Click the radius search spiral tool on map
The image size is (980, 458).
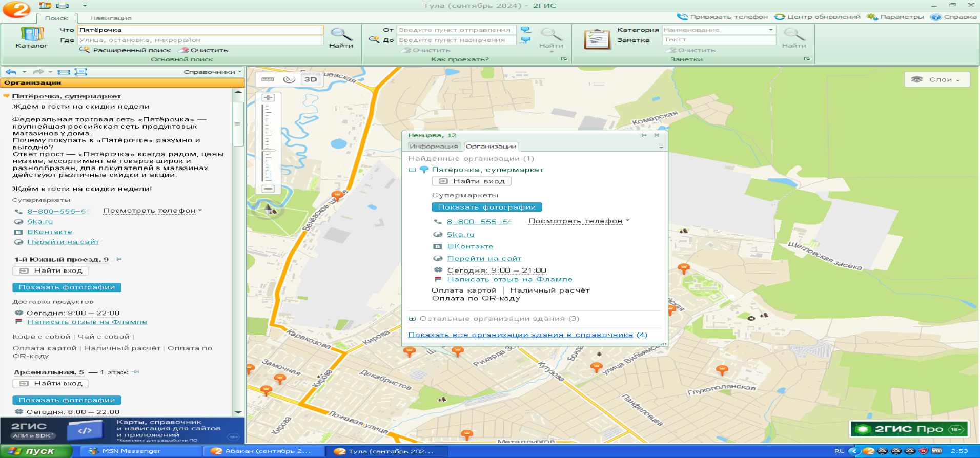pos(289,79)
